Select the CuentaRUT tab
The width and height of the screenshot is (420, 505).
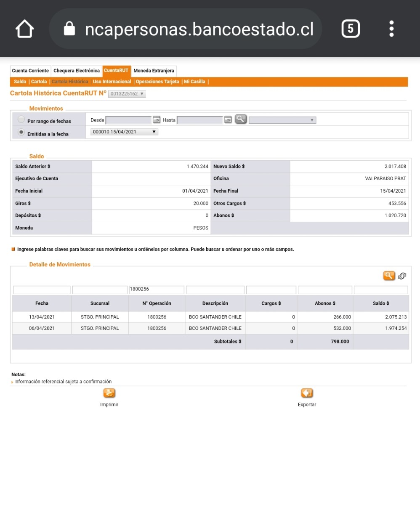pos(116,71)
